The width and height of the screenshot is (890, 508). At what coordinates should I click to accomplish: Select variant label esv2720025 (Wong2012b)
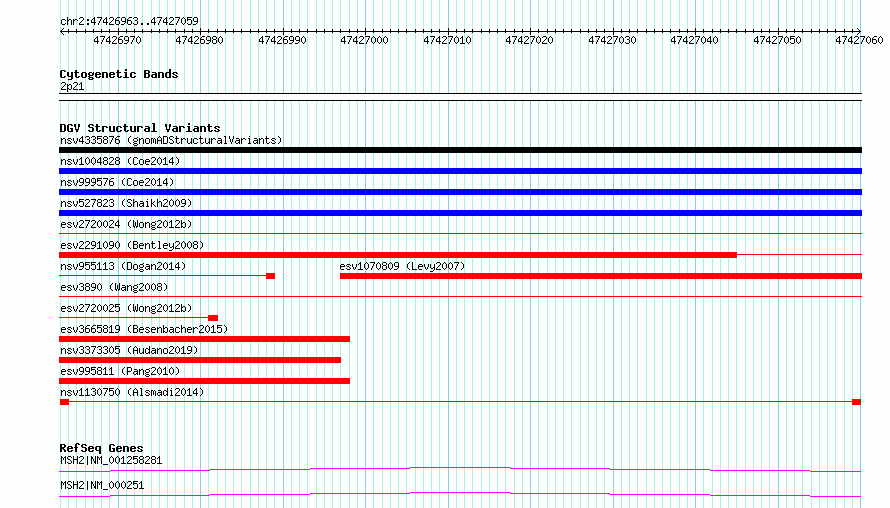coord(126,308)
